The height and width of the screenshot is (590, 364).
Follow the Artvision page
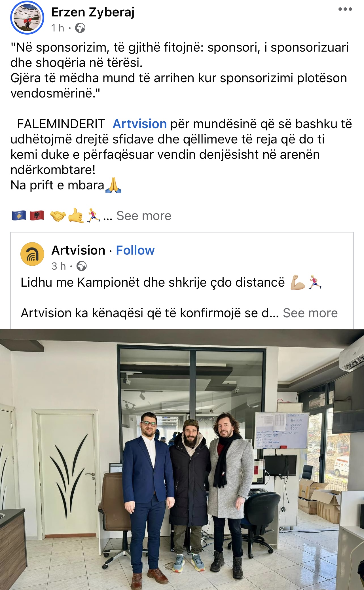(x=135, y=250)
